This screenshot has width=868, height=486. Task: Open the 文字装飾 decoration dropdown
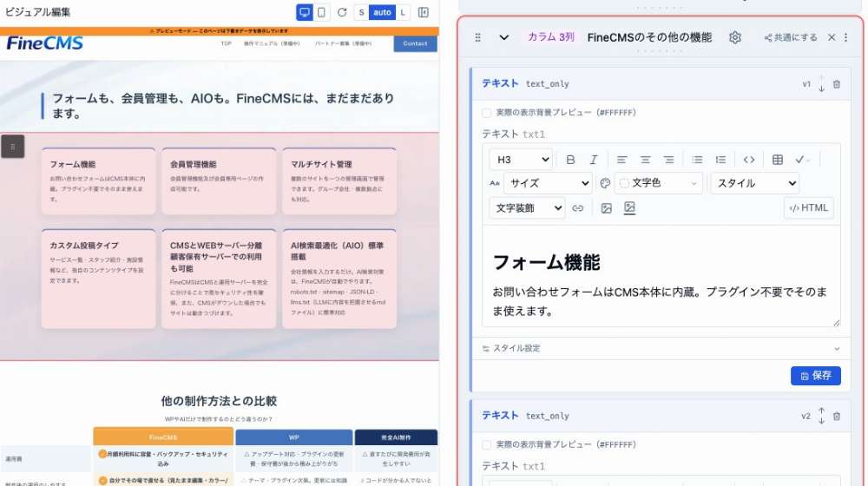pos(527,208)
